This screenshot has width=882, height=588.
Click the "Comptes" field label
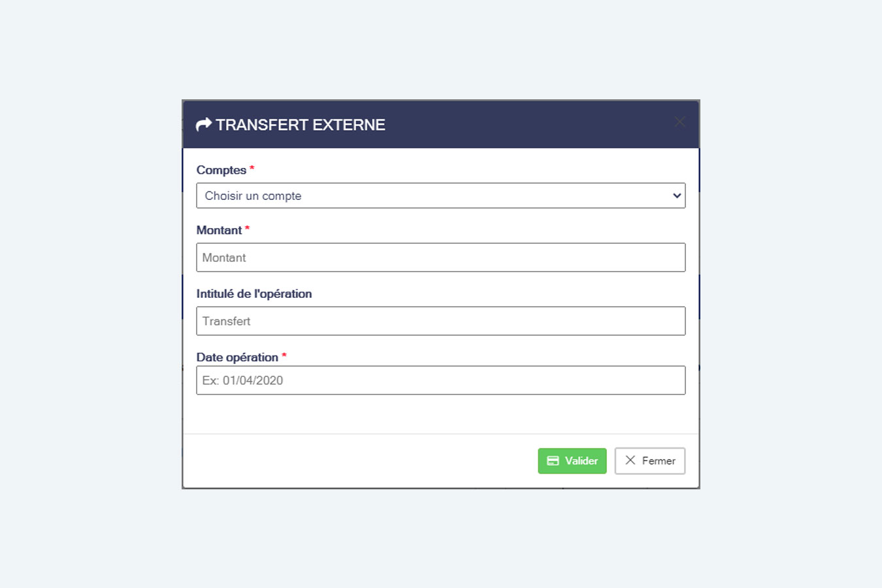coord(221,170)
